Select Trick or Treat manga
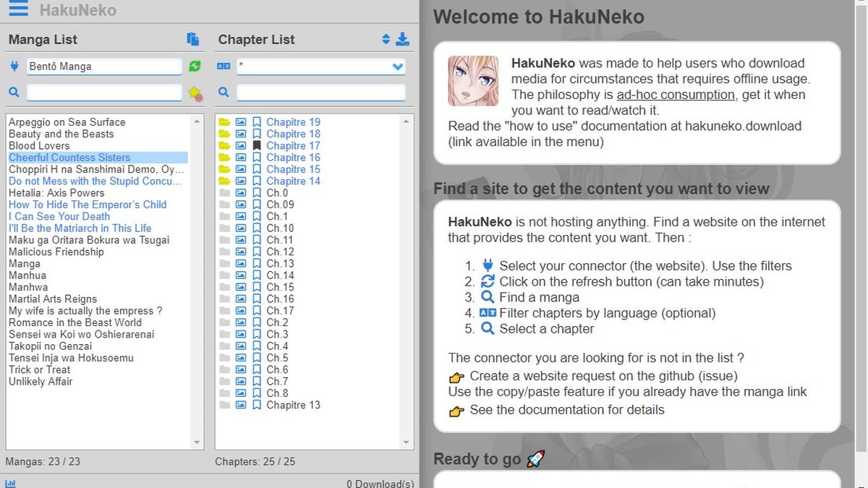This screenshot has width=868, height=488. [x=39, y=369]
